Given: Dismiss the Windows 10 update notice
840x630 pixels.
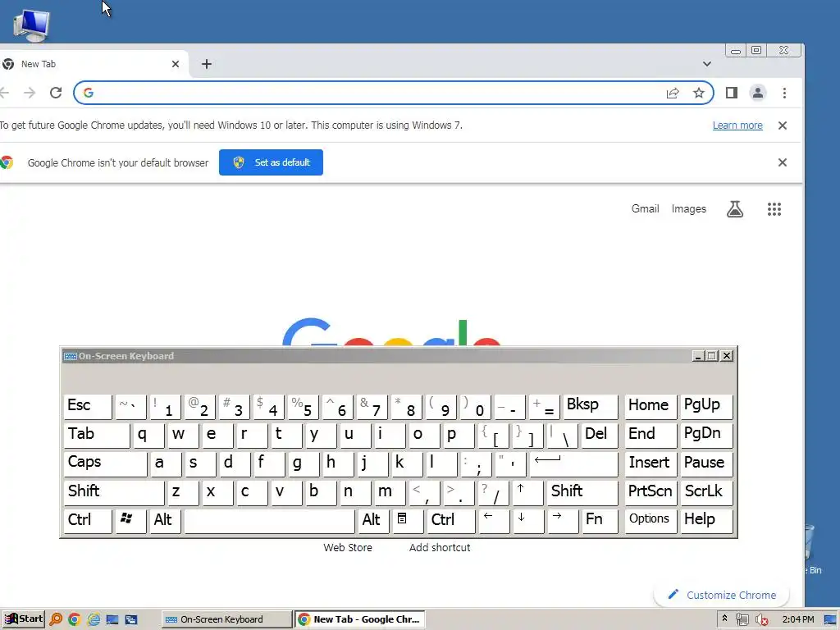Looking at the screenshot, I should [x=782, y=126].
